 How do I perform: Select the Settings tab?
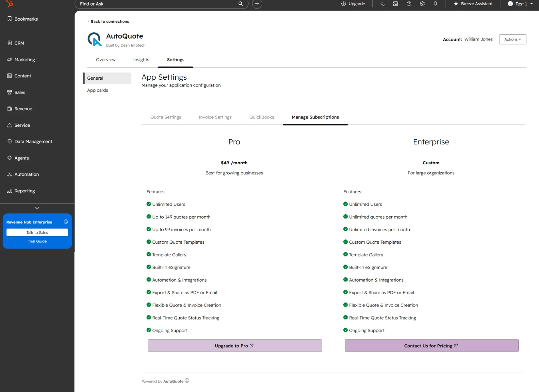coord(175,60)
